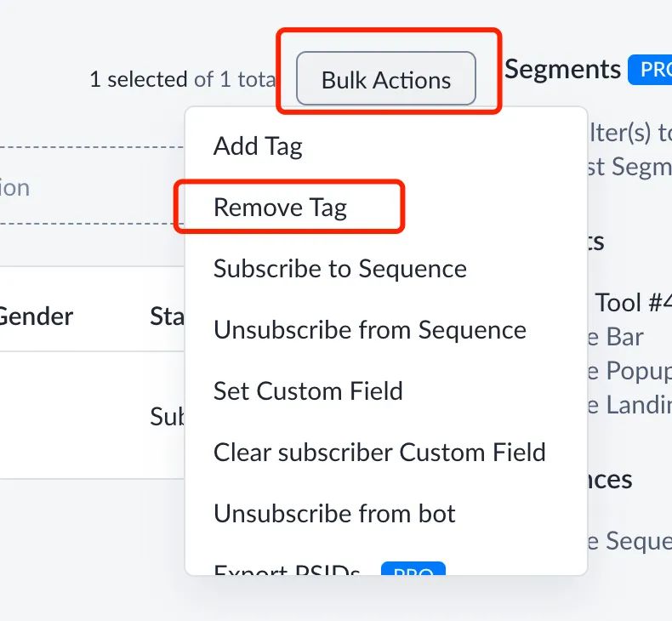
Task: Choose Unsubscribe from Sequence
Action: 369,330
